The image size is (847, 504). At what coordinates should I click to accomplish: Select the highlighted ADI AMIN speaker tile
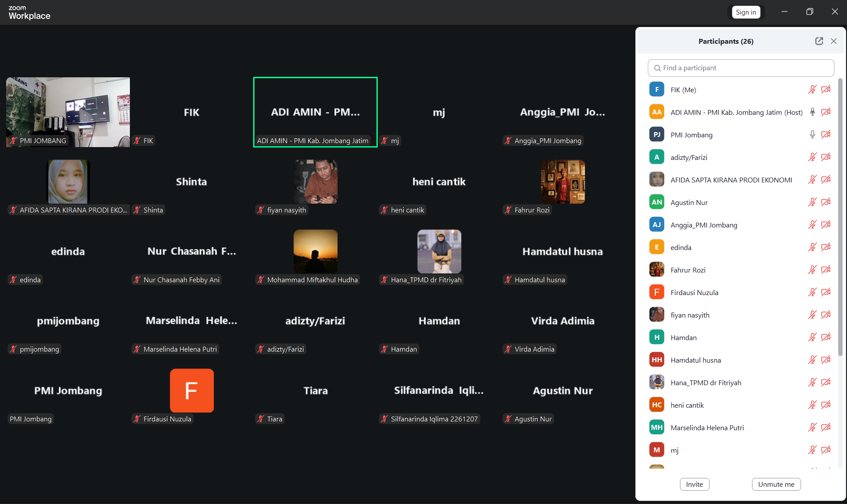pyautogui.click(x=315, y=112)
